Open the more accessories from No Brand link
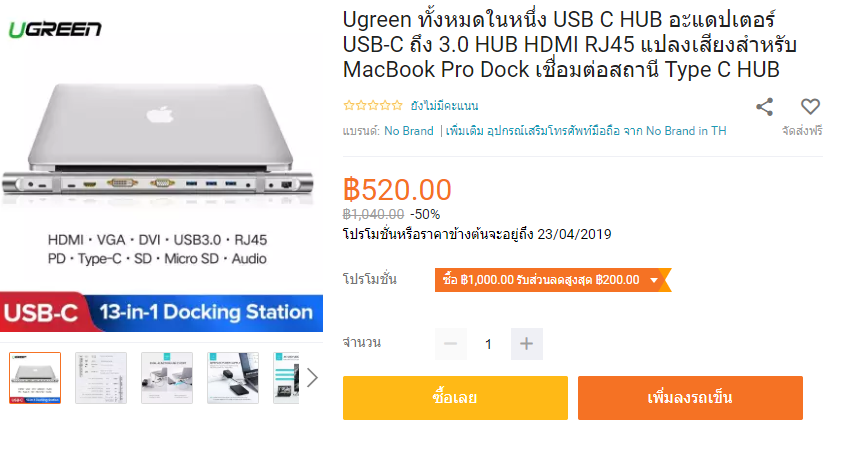The height and width of the screenshot is (457, 842). [586, 131]
